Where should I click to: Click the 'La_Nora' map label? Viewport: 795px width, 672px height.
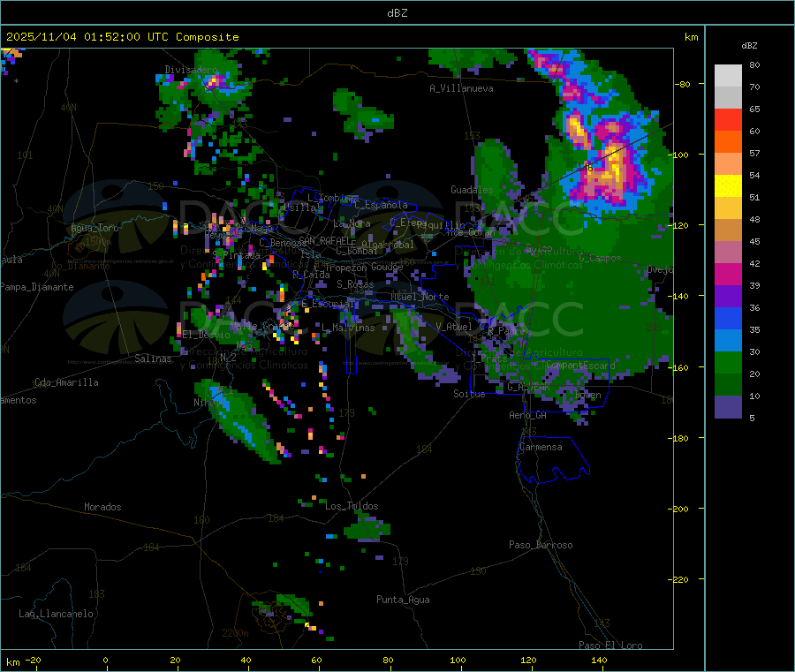(x=352, y=223)
